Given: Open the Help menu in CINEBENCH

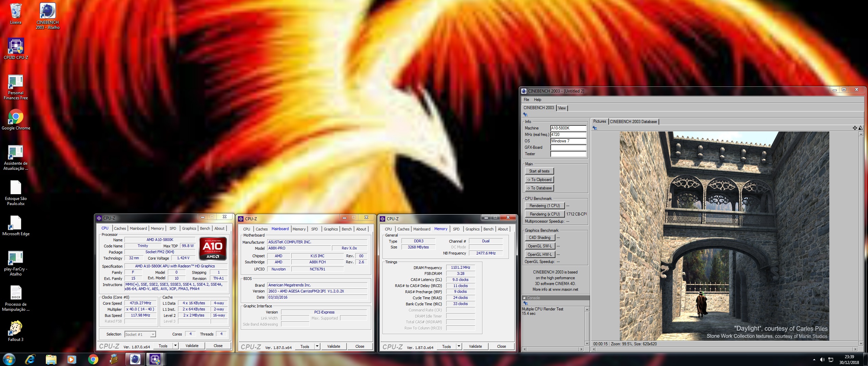Looking at the screenshot, I should coord(537,100).
